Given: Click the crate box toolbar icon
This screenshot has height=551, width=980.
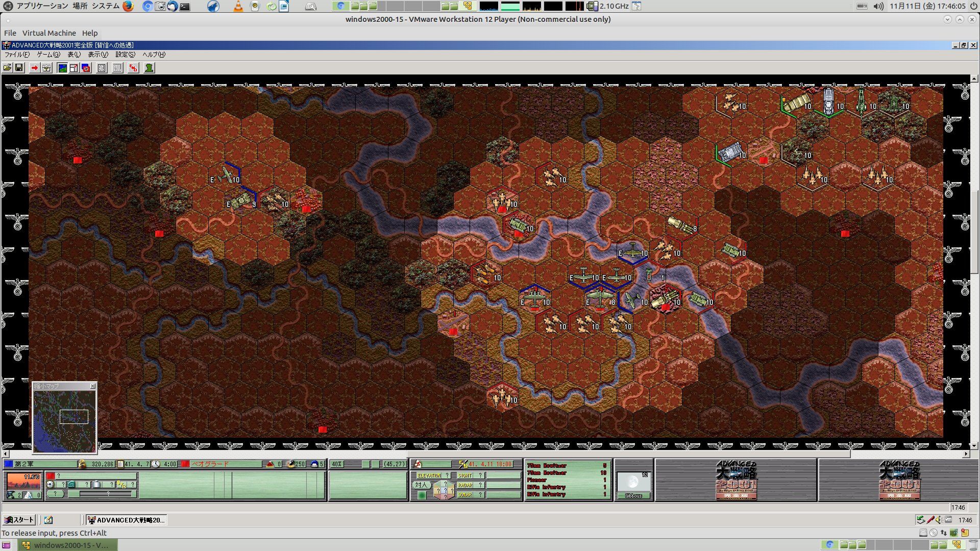Looking at the screenshot, I should (46, 68).
